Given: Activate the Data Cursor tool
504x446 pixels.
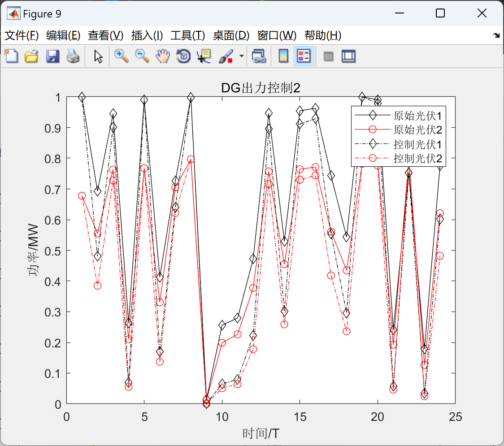Looking at the screenshot, I should coord(204,56).
